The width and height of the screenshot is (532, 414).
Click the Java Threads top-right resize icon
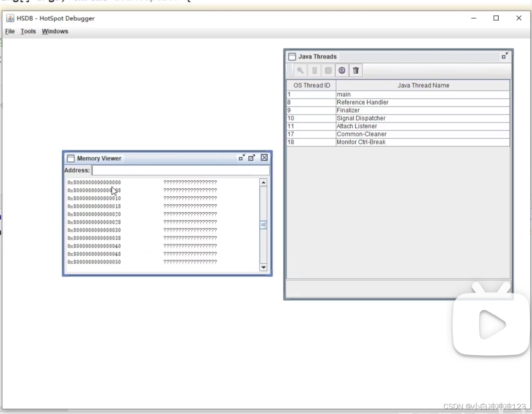pos(505,56)
